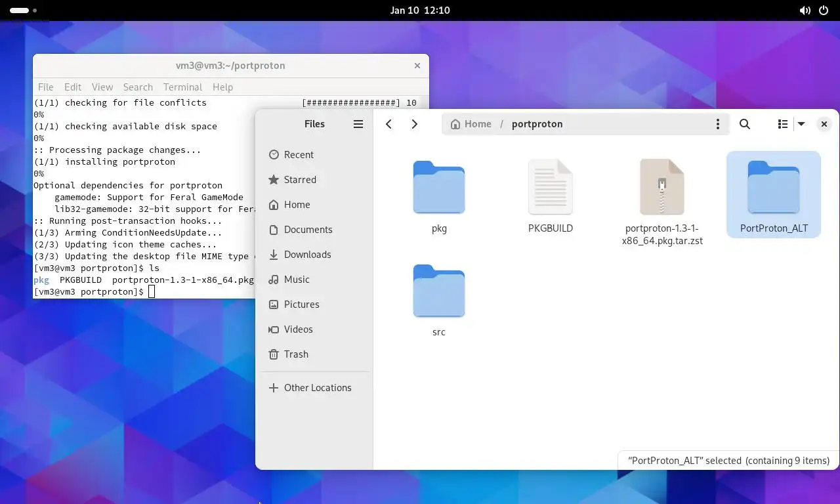This screenshot has height=504, width=840.
Task: Open Starred in the Files sidebar
Action: pyautogui.click(x=315, y=180)
